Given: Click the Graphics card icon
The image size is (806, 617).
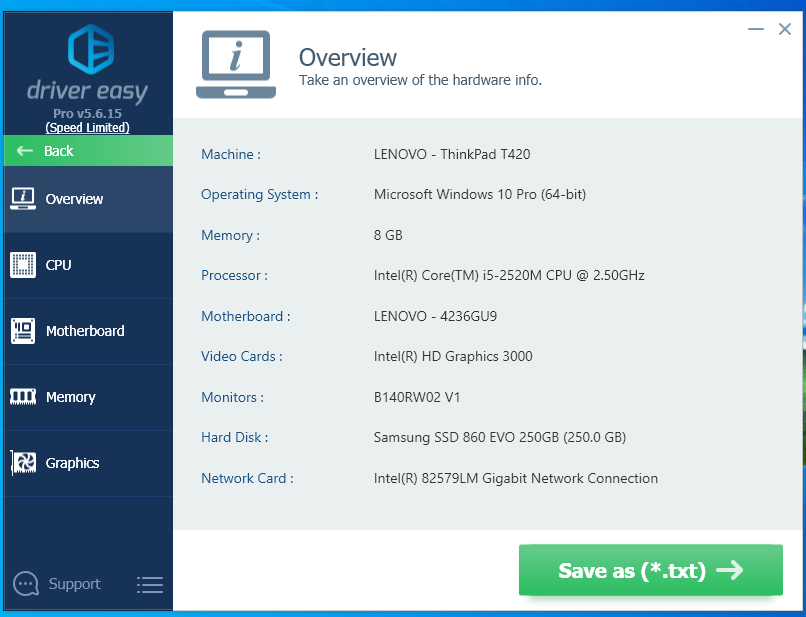Looking at the screenshot, I should point(24,463).
